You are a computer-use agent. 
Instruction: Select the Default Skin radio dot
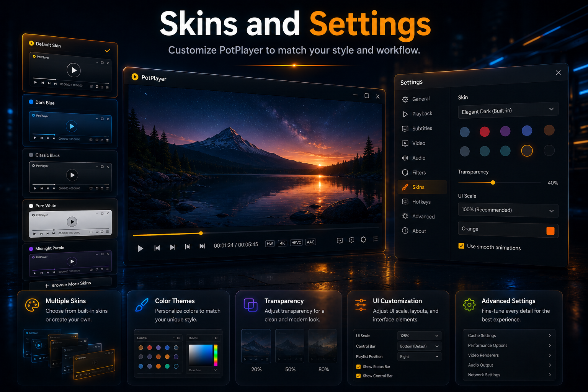point(31,43)
